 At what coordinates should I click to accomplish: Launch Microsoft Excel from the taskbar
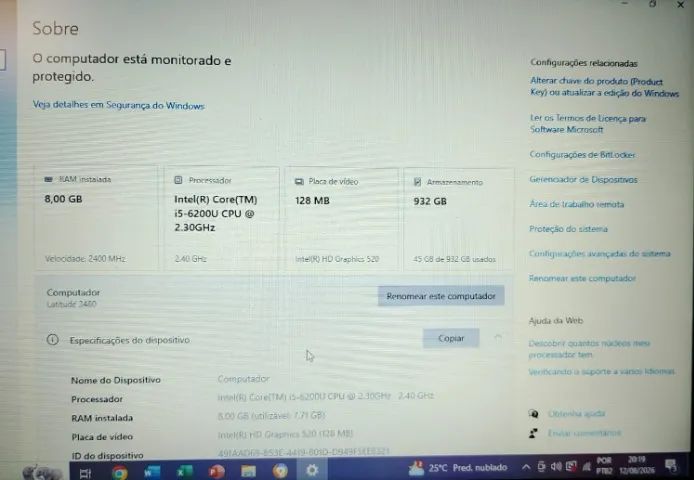pos(184,472)
